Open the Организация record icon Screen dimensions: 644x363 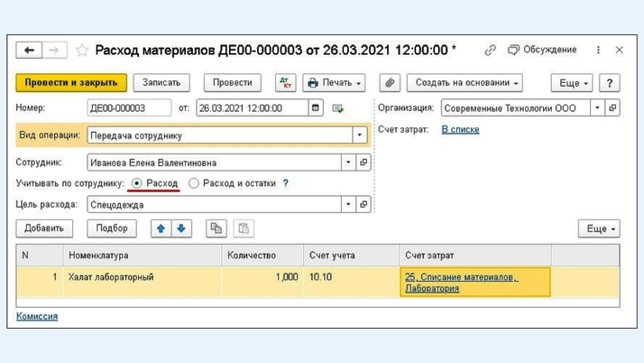pyautogui.click(x=612, y=107)
